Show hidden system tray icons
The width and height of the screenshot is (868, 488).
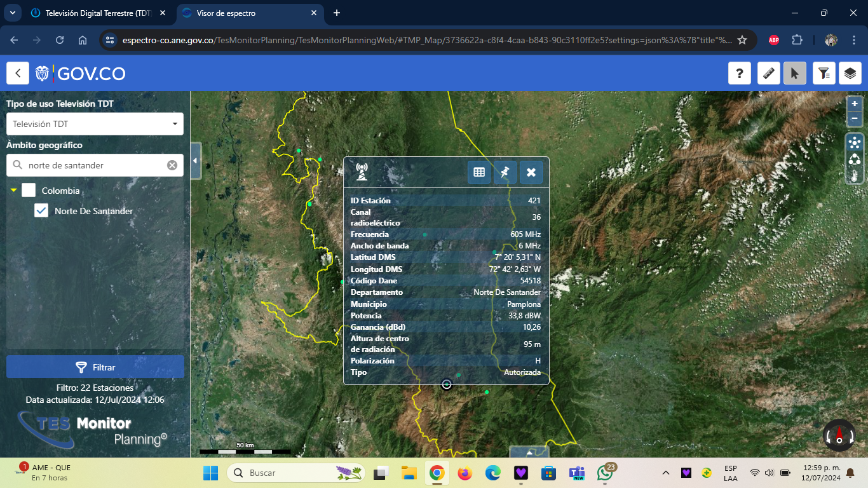pyautogui.click(x=666, y=473)
